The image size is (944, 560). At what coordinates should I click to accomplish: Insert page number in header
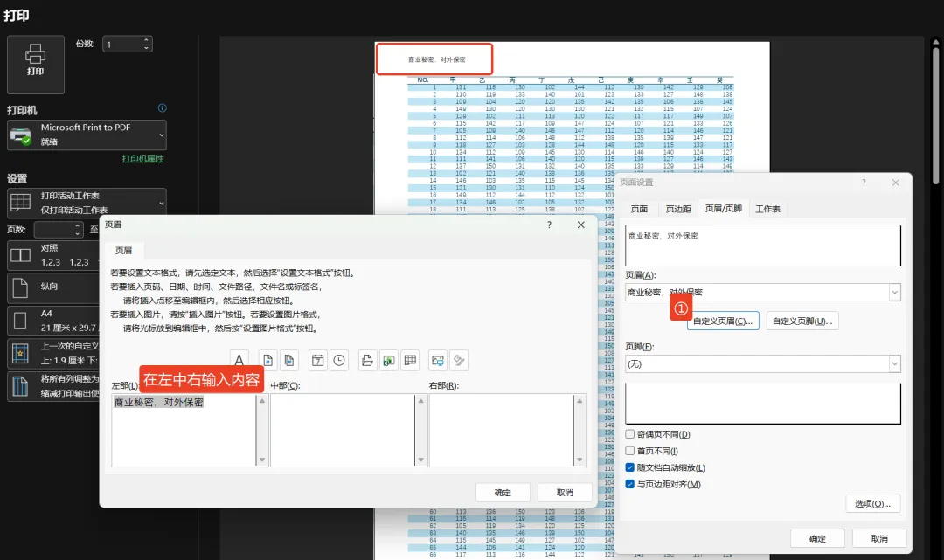(268, 360)
